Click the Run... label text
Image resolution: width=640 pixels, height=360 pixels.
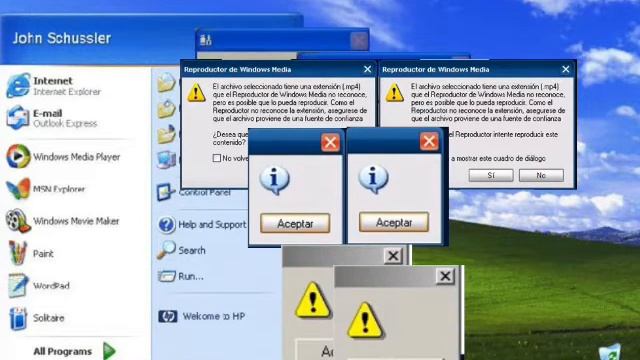click(191, 277)
